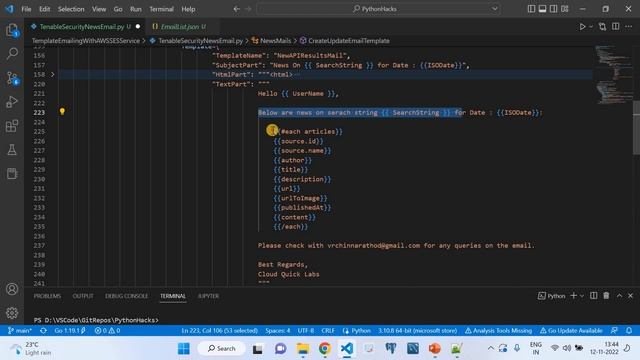Change encoding via UTF-8 status item
The image size is (640, 360).
[x=306, y=331]
